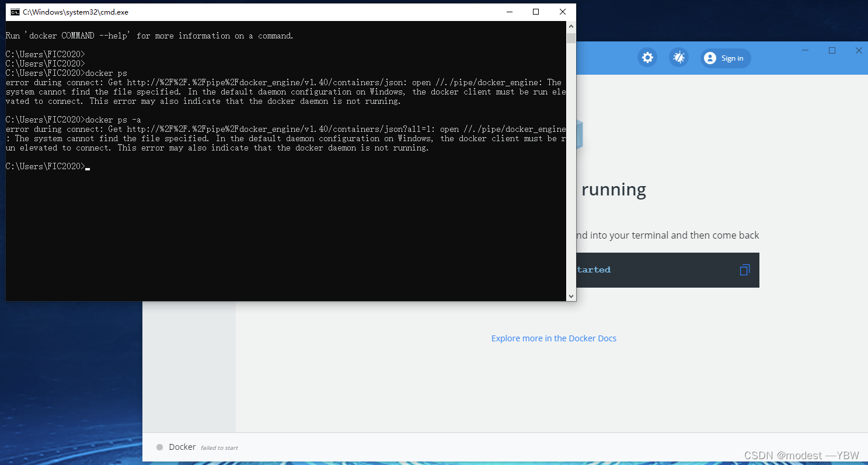Close the Docker Desktop window
Image resolution: width=868 pixels, height=465 pixels.
pos(859,51)
